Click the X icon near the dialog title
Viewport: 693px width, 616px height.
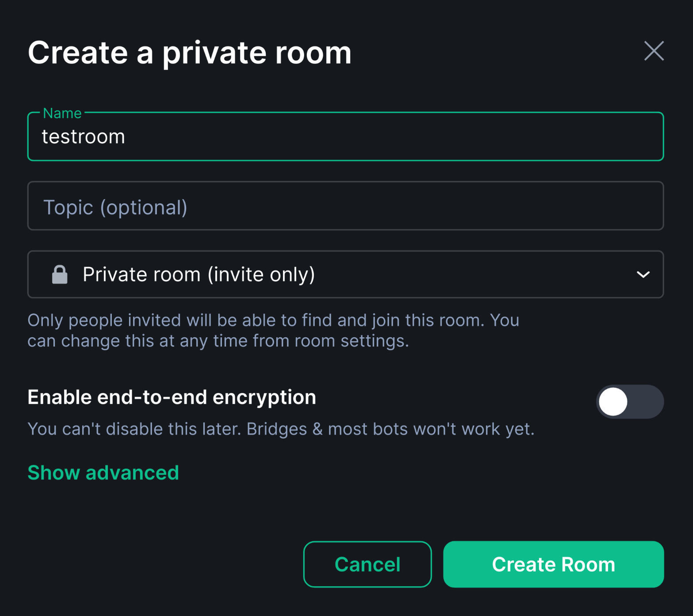tap(654, 51)
